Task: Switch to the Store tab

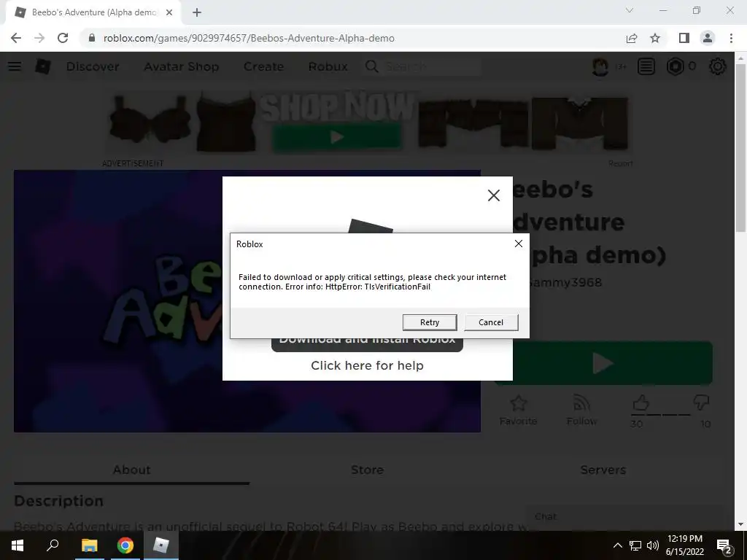Action: click(367, 470)
